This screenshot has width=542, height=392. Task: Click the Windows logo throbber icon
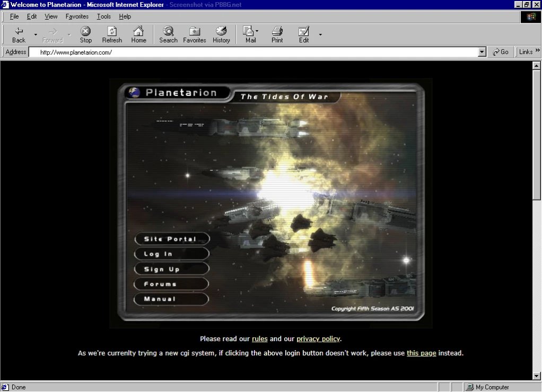(530, 16)
